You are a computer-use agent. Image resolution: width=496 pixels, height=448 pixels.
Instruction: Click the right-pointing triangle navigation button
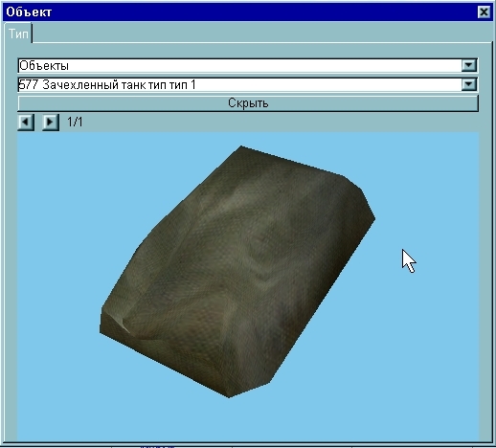coord(51,122)
